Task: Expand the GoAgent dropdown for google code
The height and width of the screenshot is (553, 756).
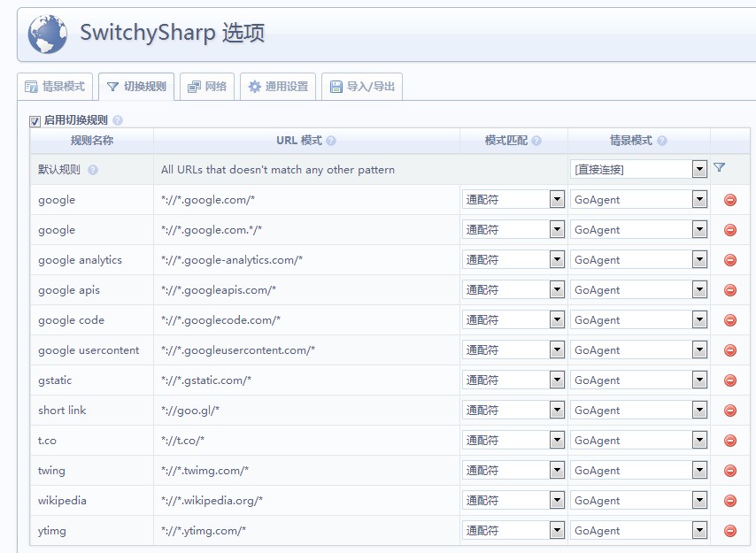Action: coord(639,319)
